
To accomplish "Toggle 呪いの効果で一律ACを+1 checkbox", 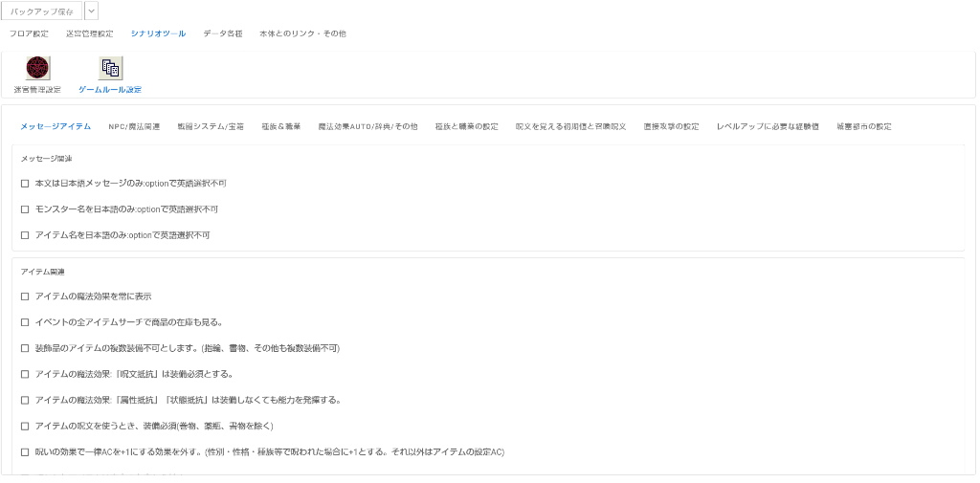I will pyautogui.click(x=25, y=452).
